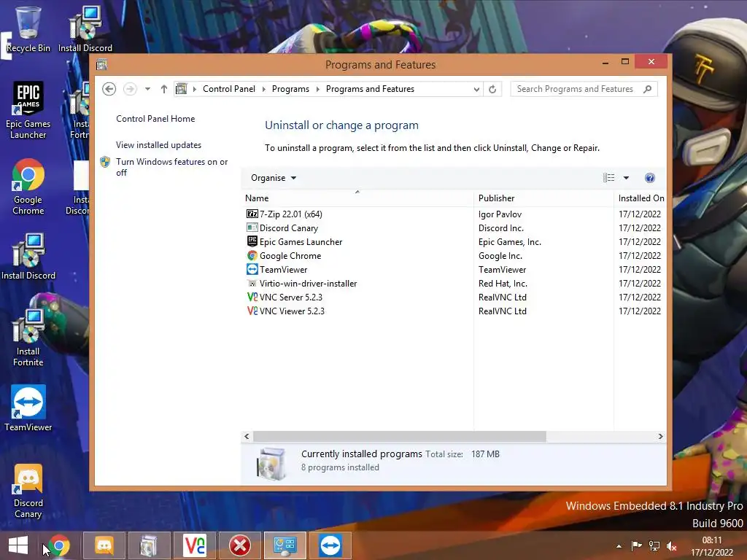Viewport: 747px width, 560px height.
Task: Click Igor Pavlov publisher cell
Action: (500, 214)
